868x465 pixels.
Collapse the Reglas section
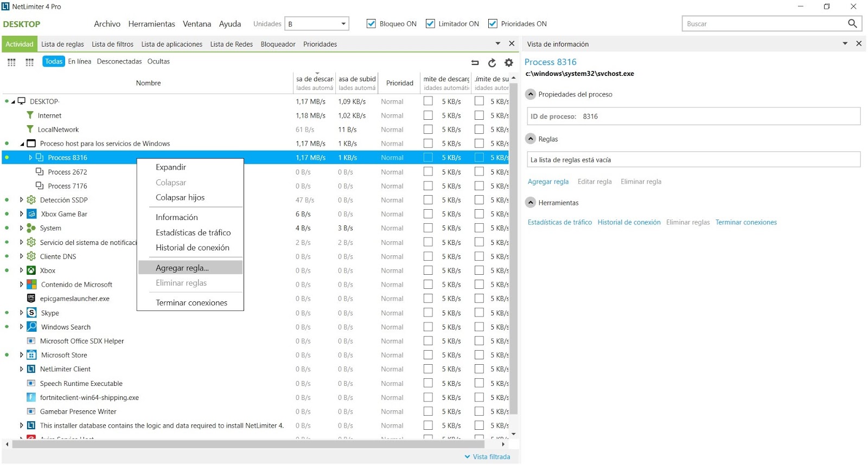point(531,139)
